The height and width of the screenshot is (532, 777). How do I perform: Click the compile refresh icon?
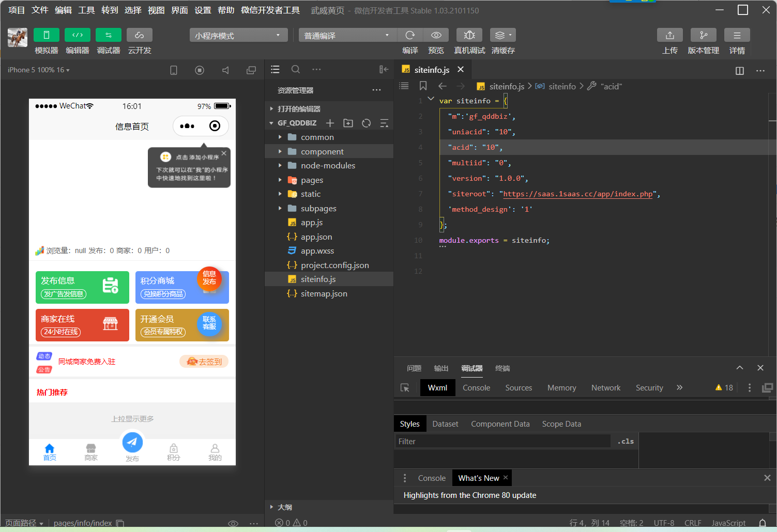pyautogui.click(x=410, y=35)
